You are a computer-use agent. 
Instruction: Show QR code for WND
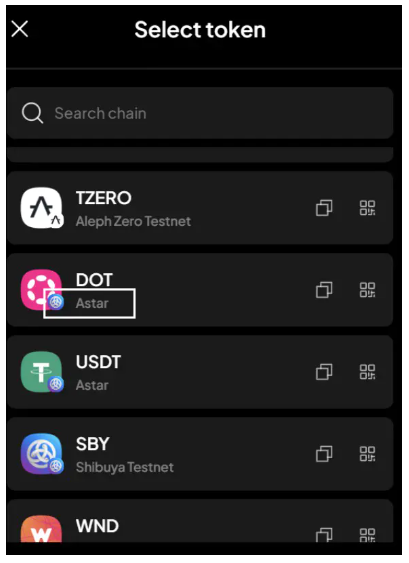(x=367, y=535)
